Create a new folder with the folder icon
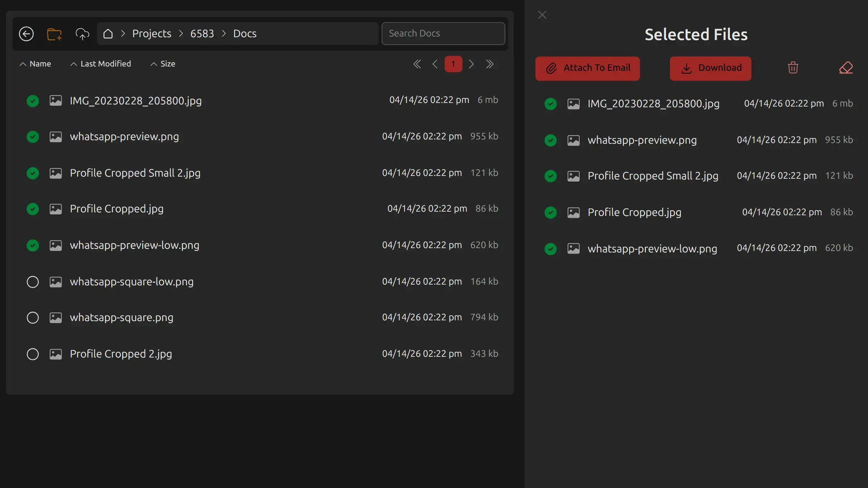The image size is (868, 488). [x=54, y=33]
